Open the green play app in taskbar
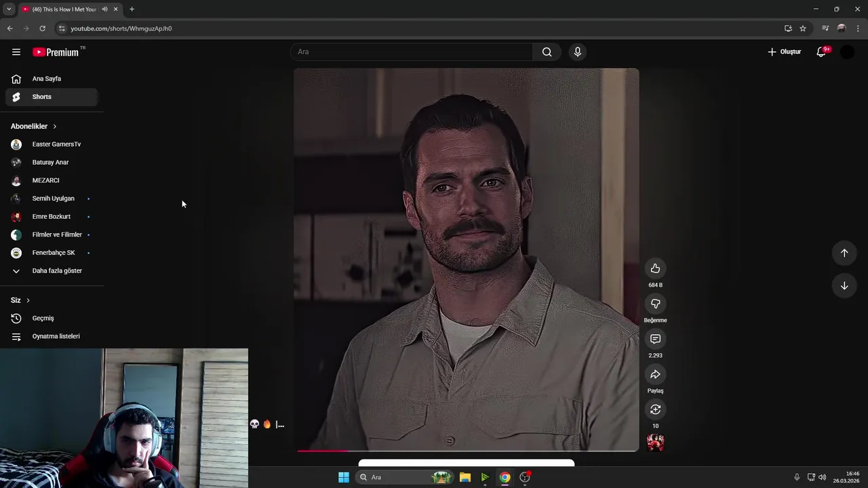The height and width of the screenshot is (488, 868). [x=485, y=477]
